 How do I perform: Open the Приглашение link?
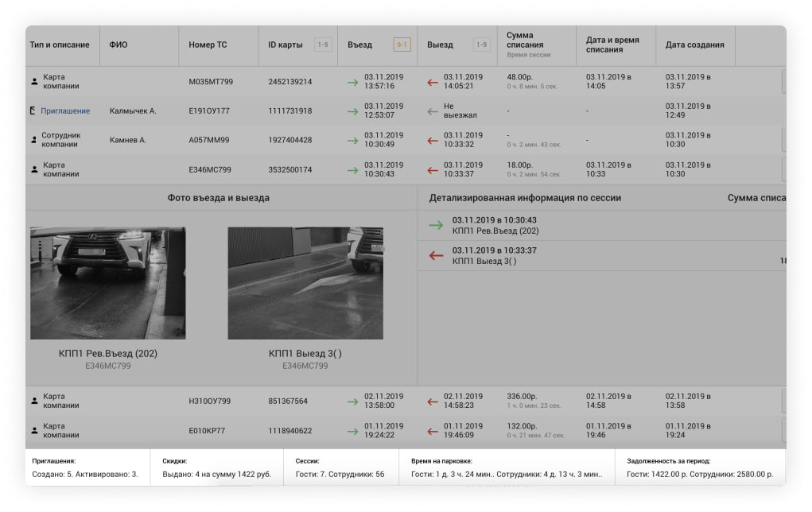tap(65, 111)
